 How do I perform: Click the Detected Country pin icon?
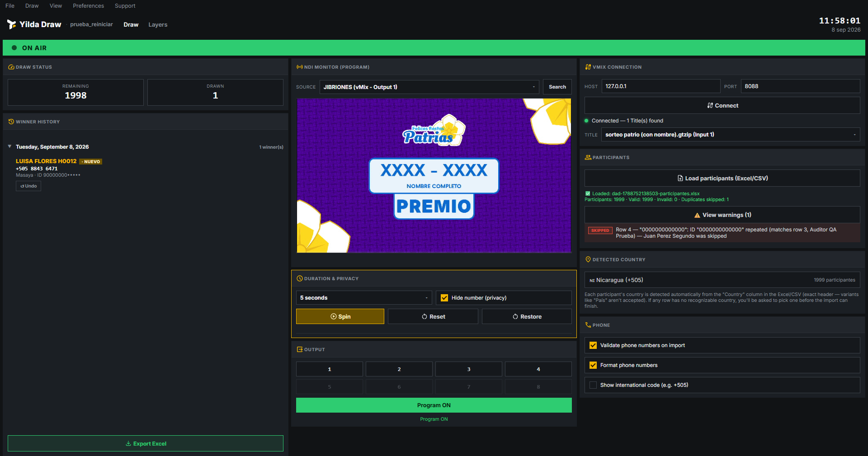click(588, 259)
